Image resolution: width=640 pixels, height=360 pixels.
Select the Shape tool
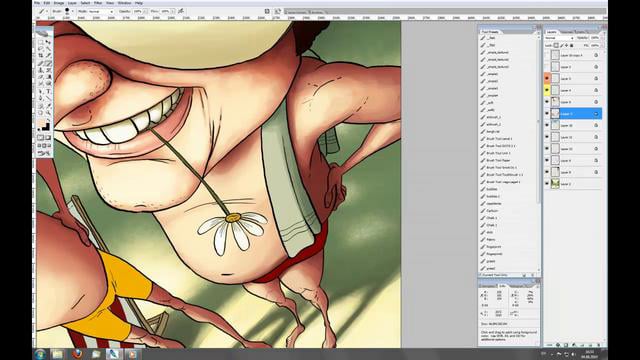pos(49,98)
